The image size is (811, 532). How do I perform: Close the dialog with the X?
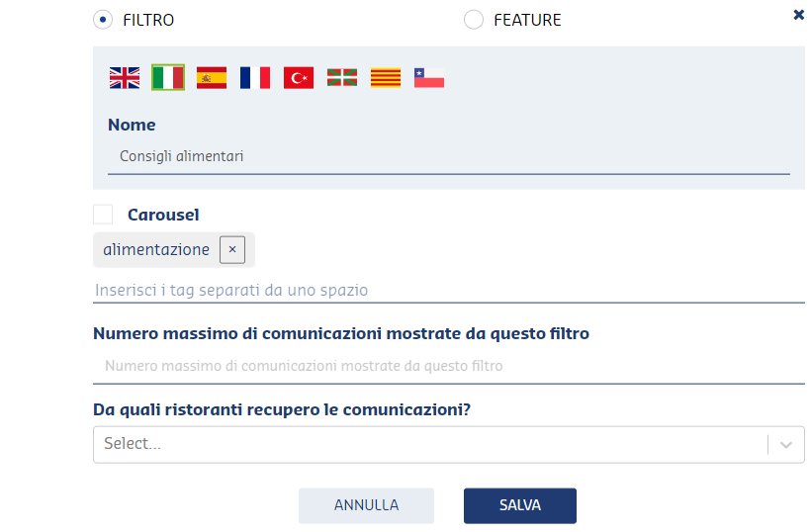(x=798, y=15)
